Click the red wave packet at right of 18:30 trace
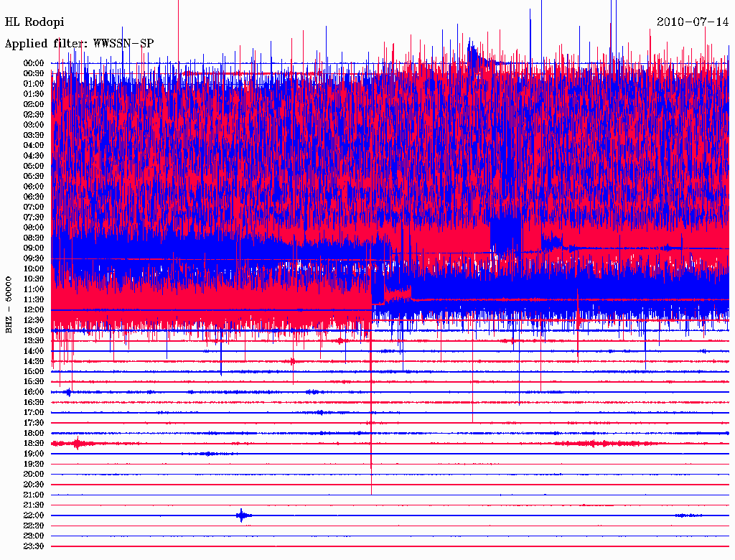The width and height of the screenshot is (735, 560). 596,444
